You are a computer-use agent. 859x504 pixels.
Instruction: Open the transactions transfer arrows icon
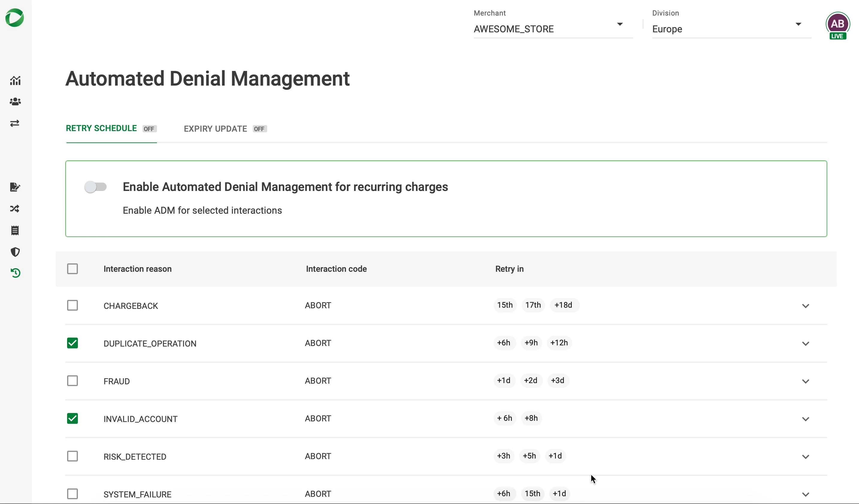point(15,123)
